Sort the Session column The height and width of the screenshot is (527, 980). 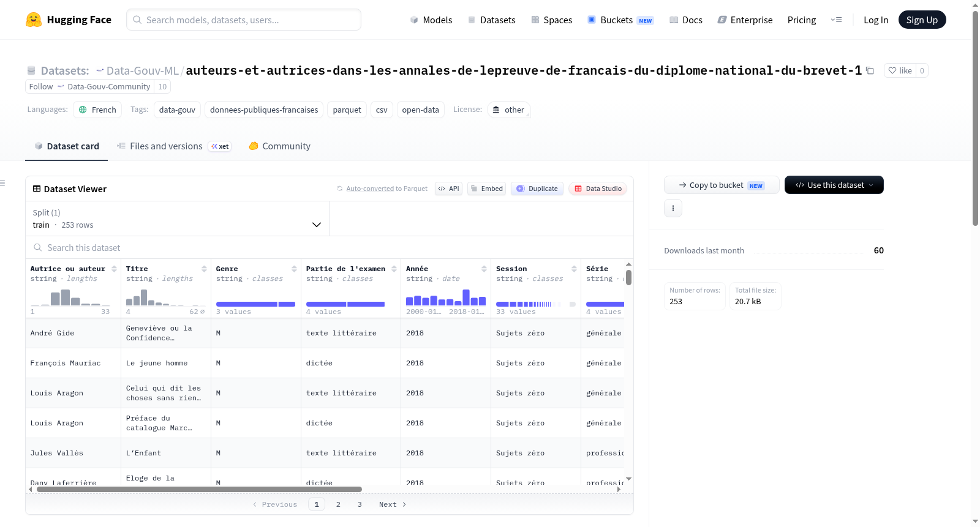pyautogui.click(x=574, y=269)
